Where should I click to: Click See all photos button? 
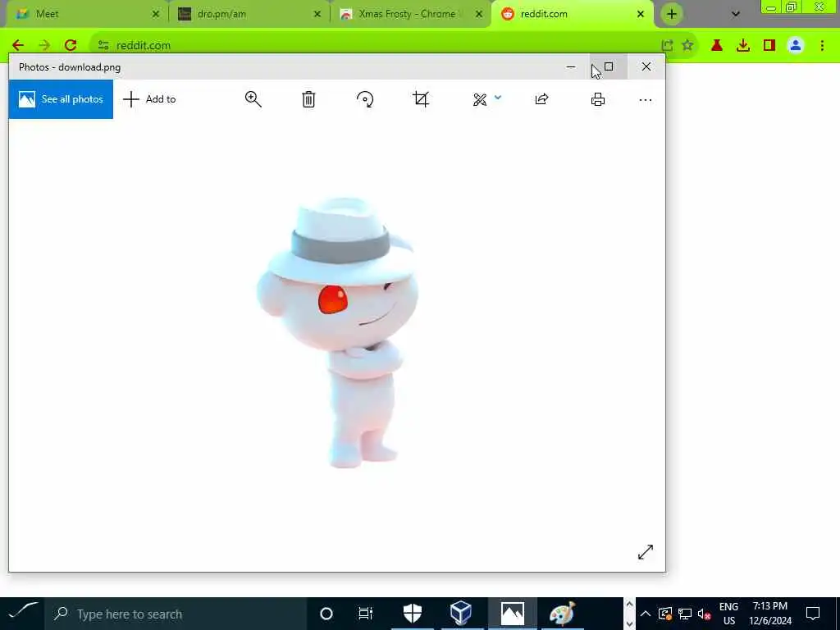[61, 99]
